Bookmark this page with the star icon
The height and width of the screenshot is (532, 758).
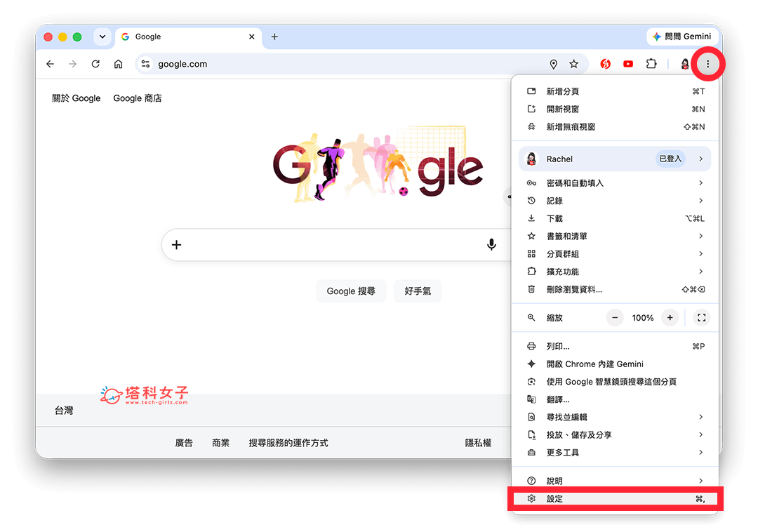pos(574,64)
